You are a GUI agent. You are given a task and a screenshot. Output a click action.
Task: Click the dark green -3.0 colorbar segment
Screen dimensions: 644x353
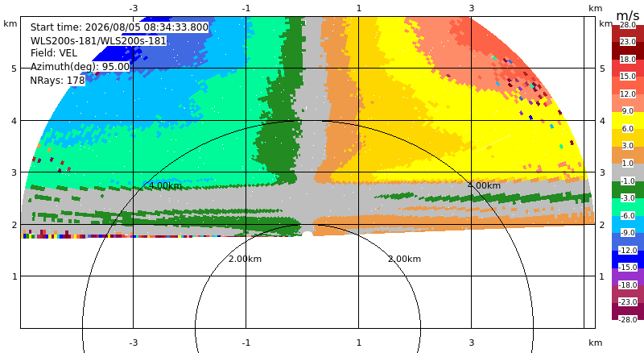628,189
